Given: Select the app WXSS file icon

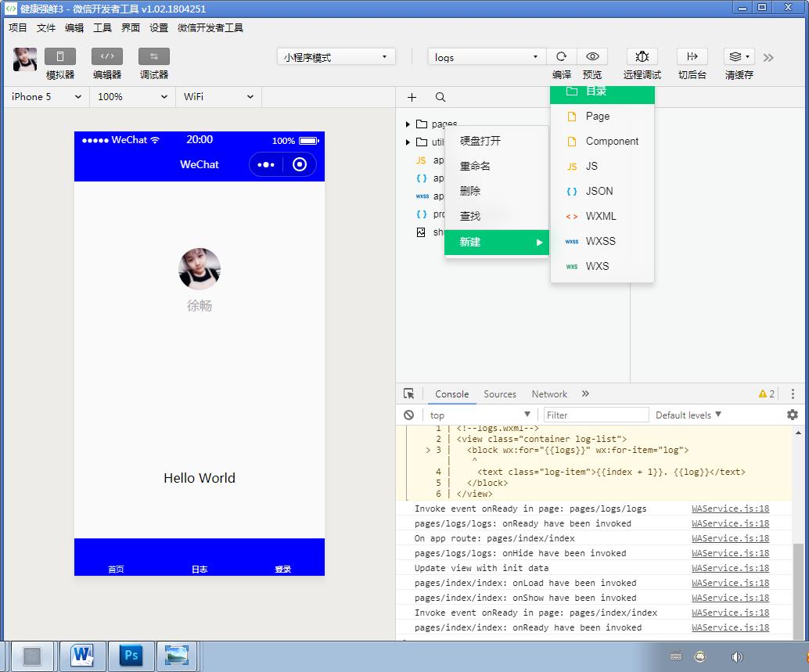Looking at the screenshot, I should point(422,196).
